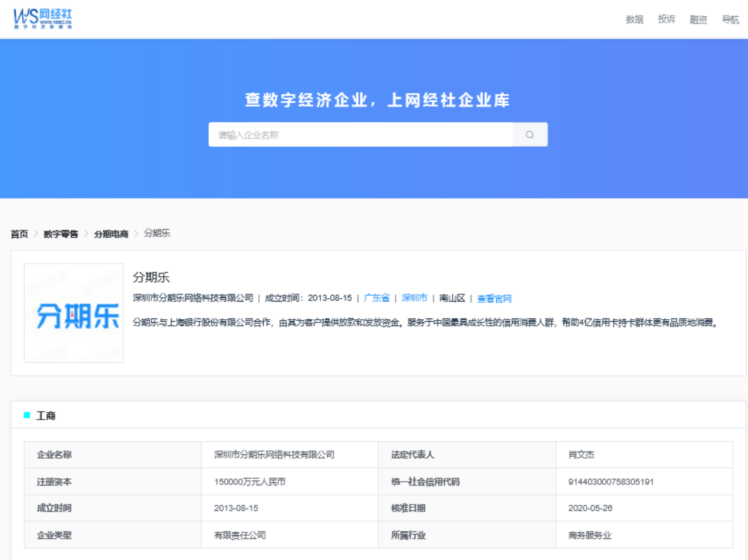Select 成立时间：2013-08-15 in company summary
The height and width of the screenshot is (560, 748).
point(308,298)
